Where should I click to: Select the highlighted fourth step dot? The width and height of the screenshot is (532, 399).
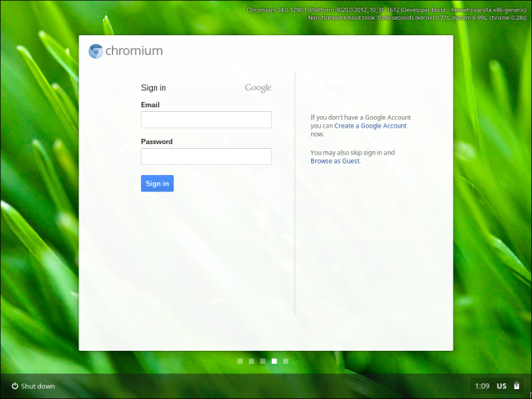274,361
